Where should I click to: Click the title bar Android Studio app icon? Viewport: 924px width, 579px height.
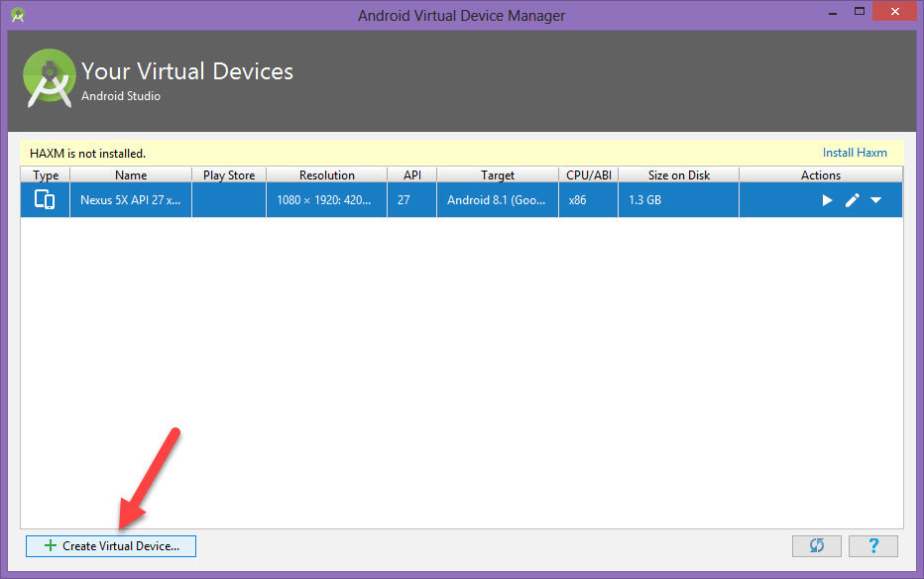pos(18,15)
